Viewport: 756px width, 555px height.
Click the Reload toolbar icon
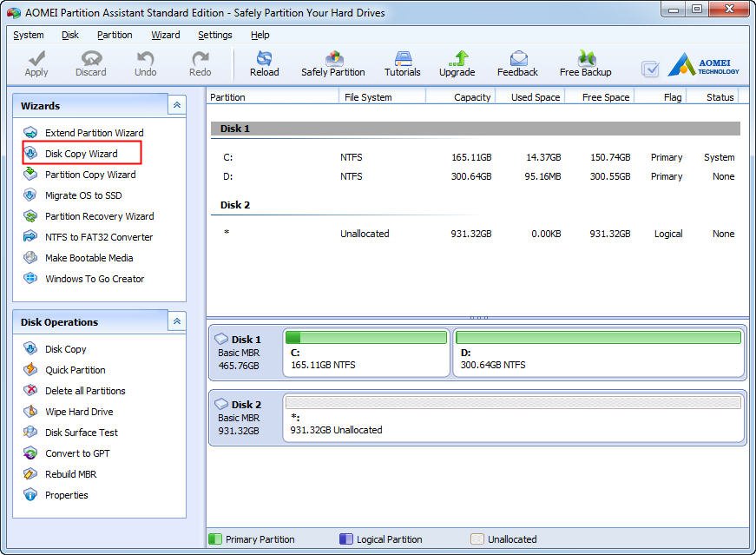tap(264, 63)
